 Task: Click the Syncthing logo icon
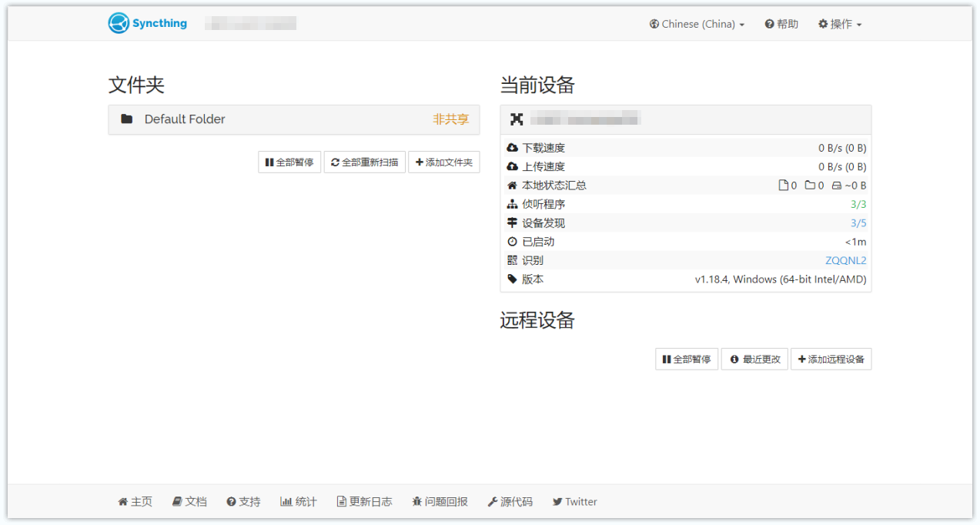pyautogui.click(x=119, y=23)
